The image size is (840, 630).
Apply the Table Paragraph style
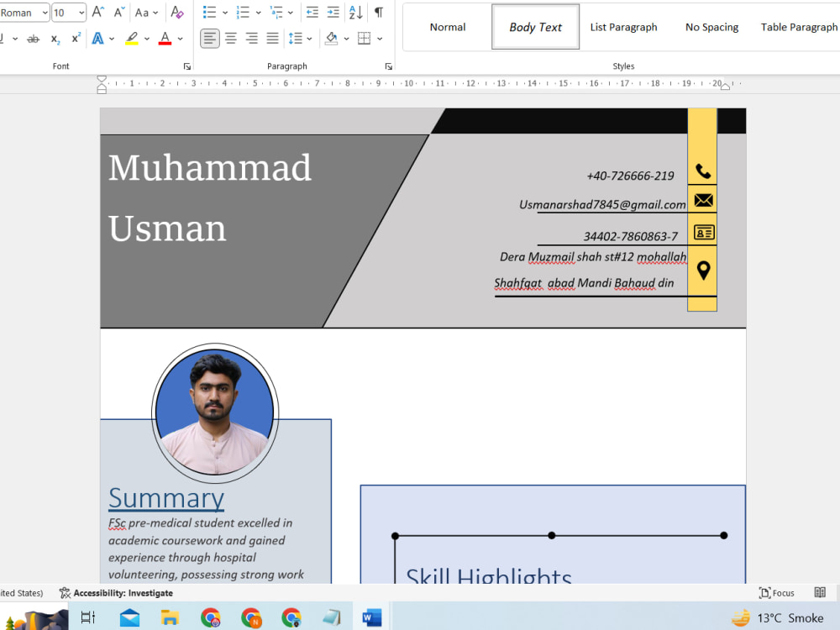[798, 27]
